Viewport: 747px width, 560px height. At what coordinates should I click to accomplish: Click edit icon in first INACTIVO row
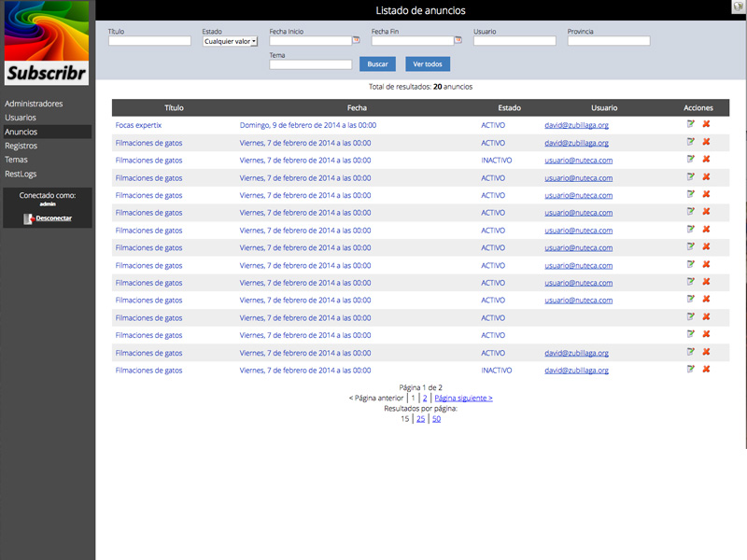coord(690,160)
